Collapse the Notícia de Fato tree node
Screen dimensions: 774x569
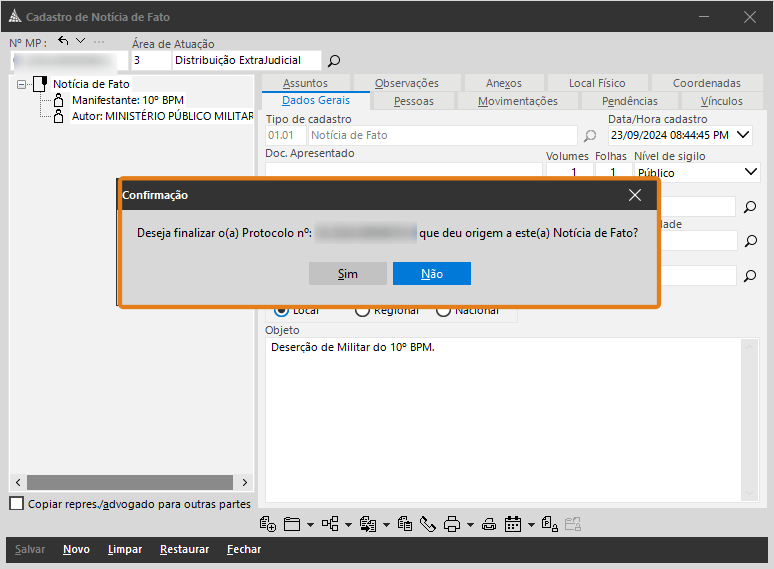(x=21, y=84)
